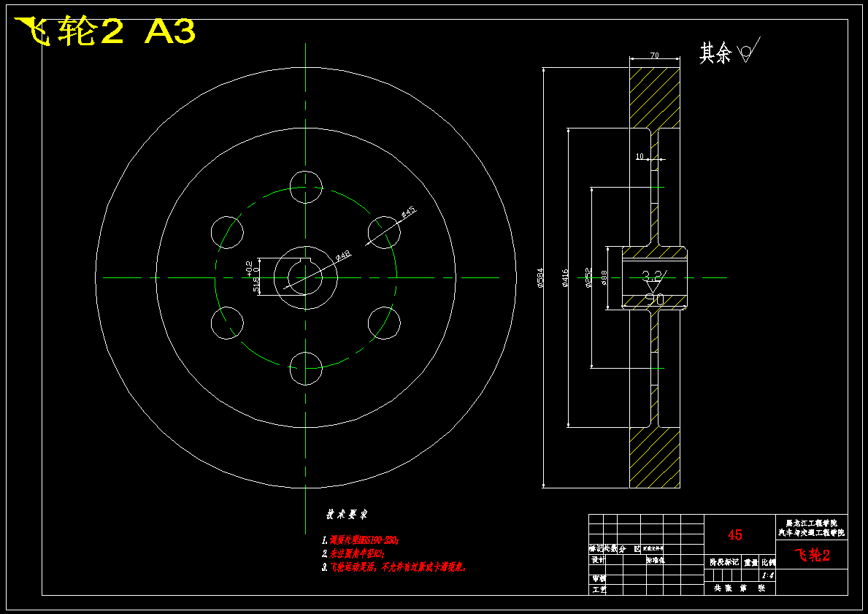
Task: Click the '其余' roughness note text
Action: [x=715, y=53]
